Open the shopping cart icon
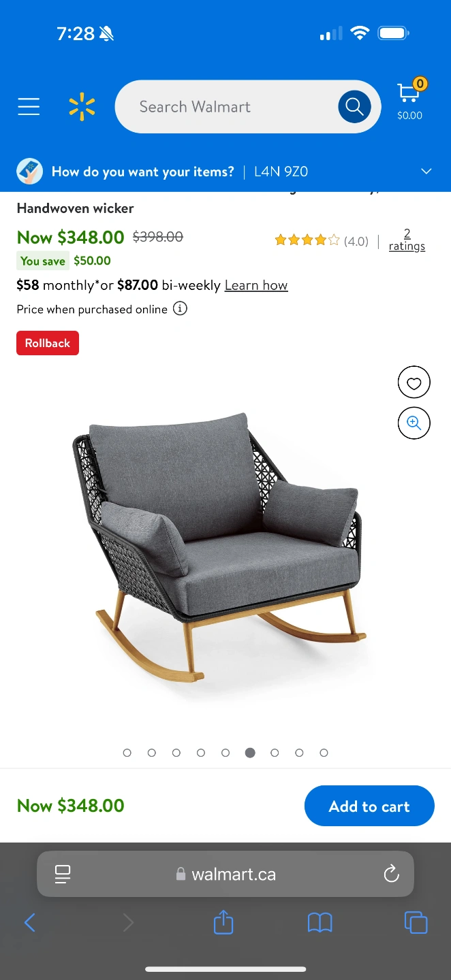This screenshot has height=980, width=451. 409,99
